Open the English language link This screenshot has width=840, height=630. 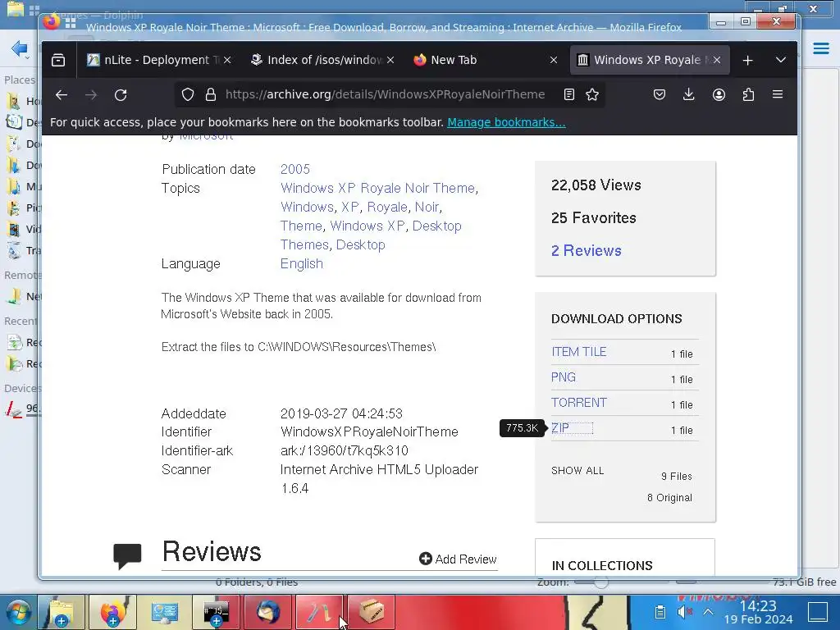[302, 263]
